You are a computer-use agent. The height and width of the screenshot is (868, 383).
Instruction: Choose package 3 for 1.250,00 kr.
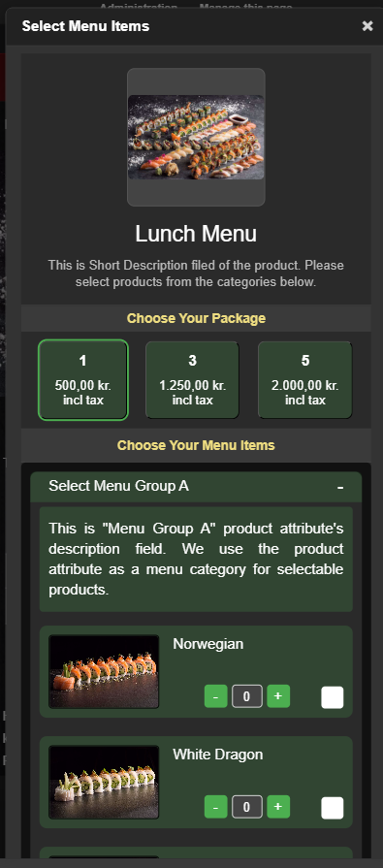(x=192, y=380)
